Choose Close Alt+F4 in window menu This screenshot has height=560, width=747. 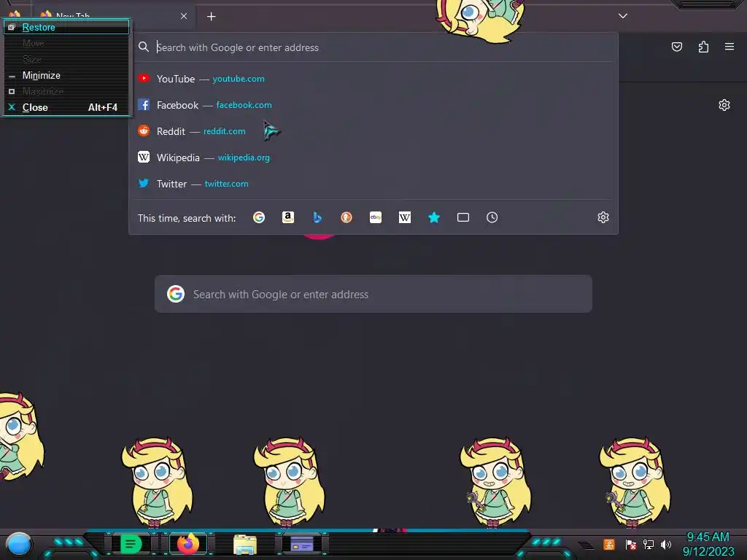coord(66,107)
